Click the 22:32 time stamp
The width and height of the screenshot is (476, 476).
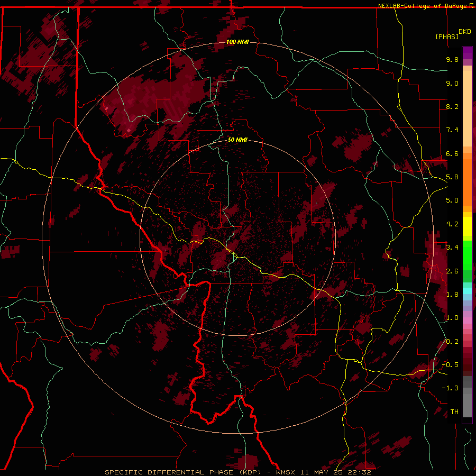361,472
